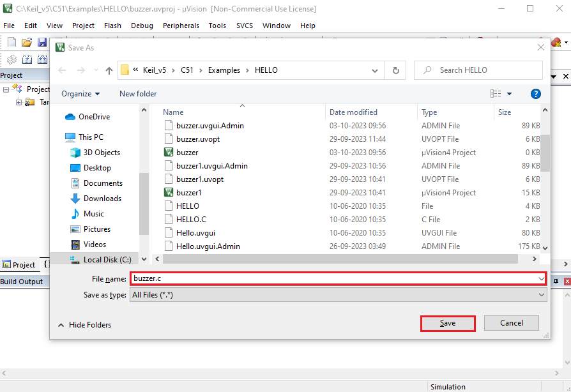Click Keil_v5 in the address breadcrumb
The image size is (571, 392).
[x=155, y=70]
